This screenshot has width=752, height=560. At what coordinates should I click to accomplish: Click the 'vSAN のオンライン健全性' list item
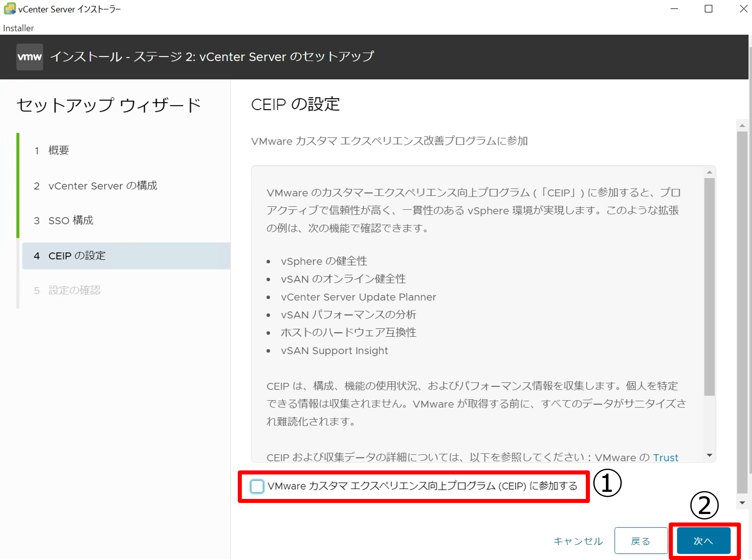point(343,279)
